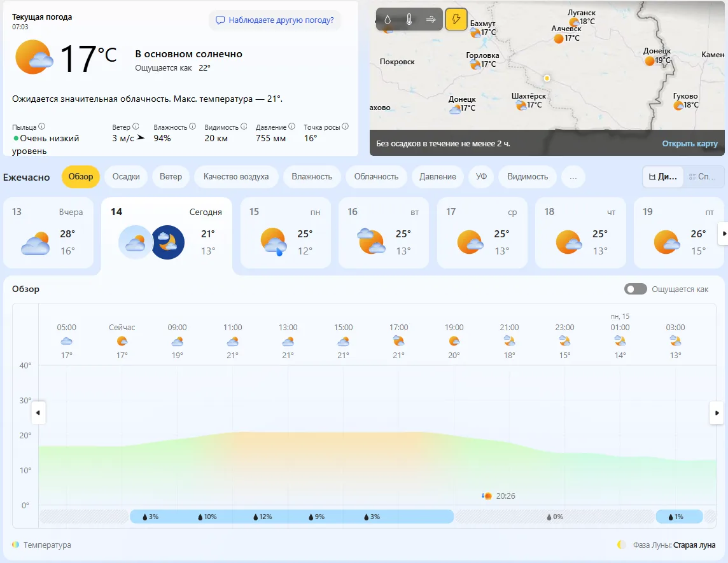
Task: Click the info icon next to Влажность
Action: tap(192, 126)
